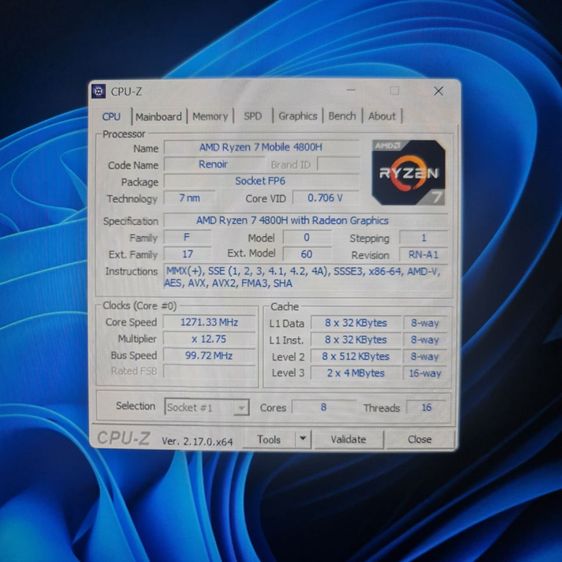Click the CPU-Z app icon in title bar
Viewport: 562px width, 562px height.
pyautogui.click(x=99, y=91)
